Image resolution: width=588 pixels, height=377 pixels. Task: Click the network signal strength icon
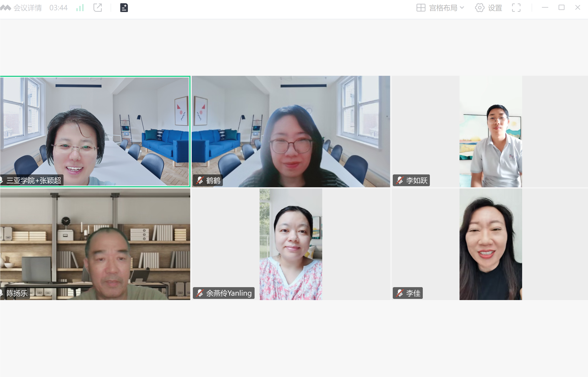click(80, 8)
